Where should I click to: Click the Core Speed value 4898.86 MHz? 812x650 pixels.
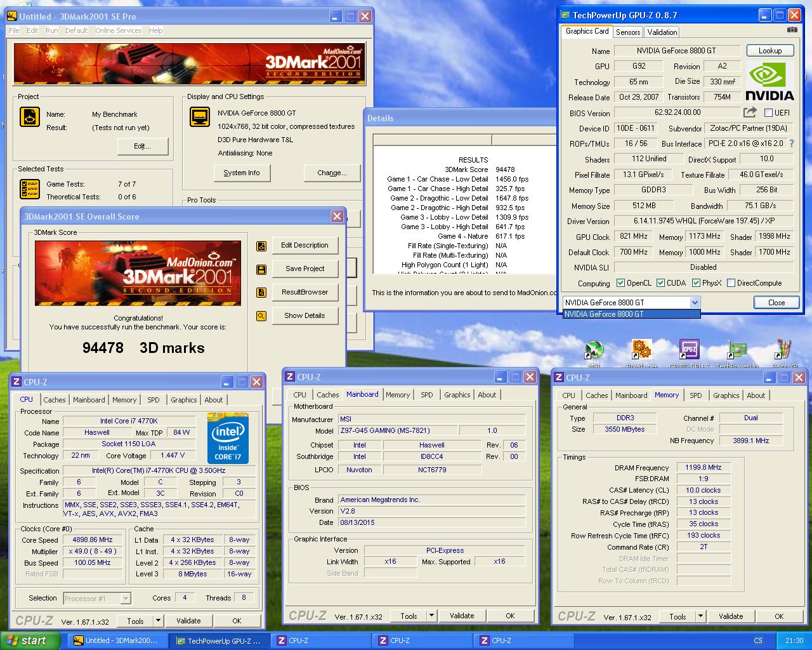93,540
